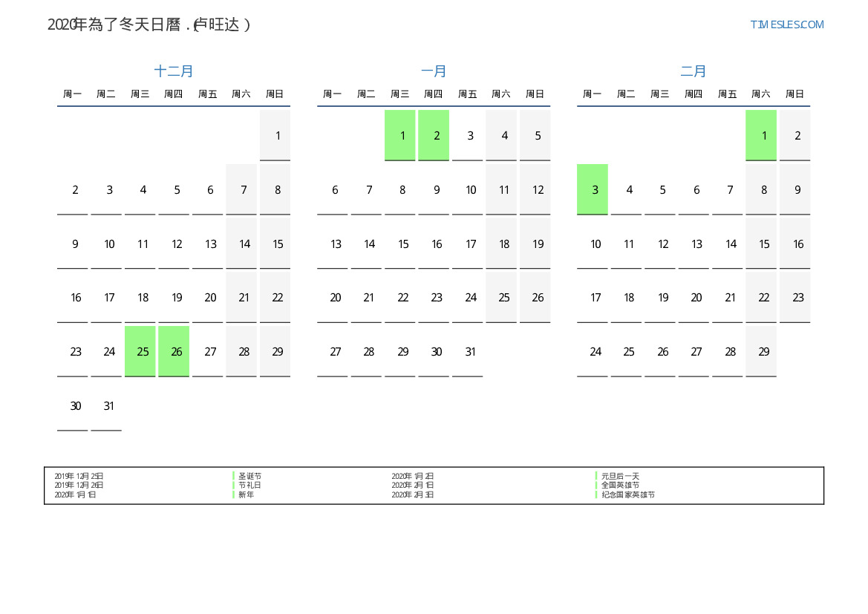Click the 周三 header of 一月
Viewport: 868px width, 614px height.
point(400,94)
